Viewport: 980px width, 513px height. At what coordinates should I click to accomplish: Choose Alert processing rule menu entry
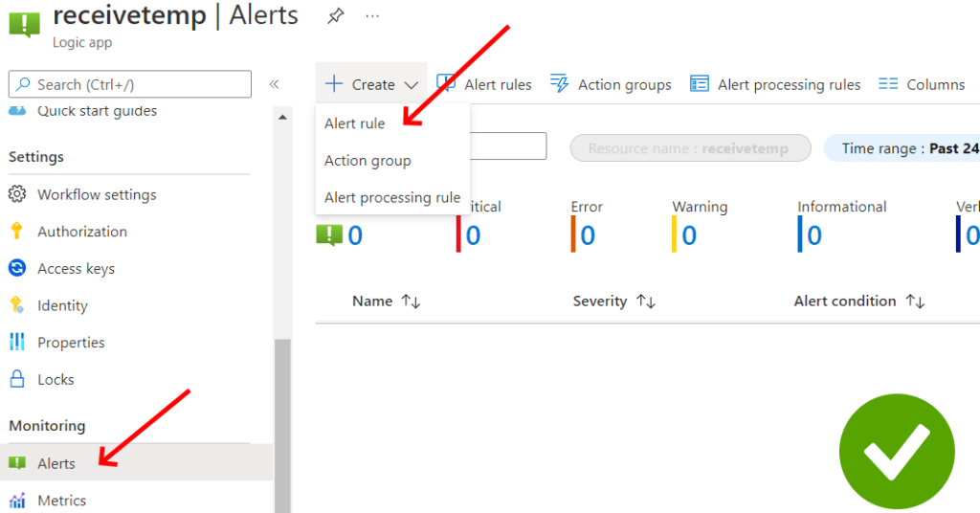click(391, 197)
